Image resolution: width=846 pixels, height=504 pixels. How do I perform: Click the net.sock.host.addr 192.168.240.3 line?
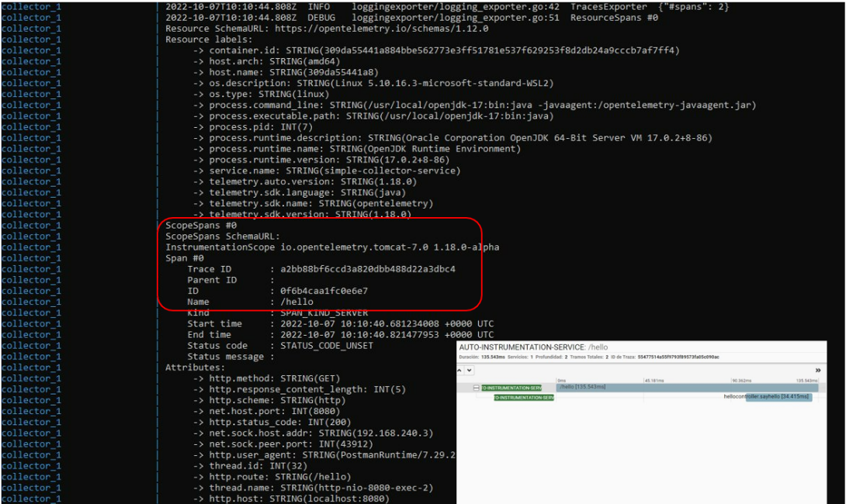tap(314, 433)
